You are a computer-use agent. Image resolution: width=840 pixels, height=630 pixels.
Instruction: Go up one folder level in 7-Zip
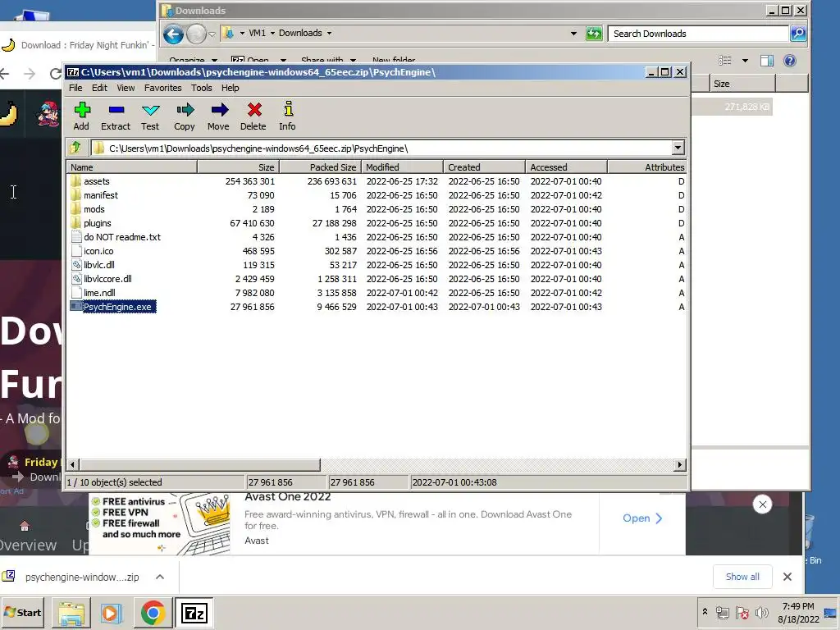coord(75,148)
